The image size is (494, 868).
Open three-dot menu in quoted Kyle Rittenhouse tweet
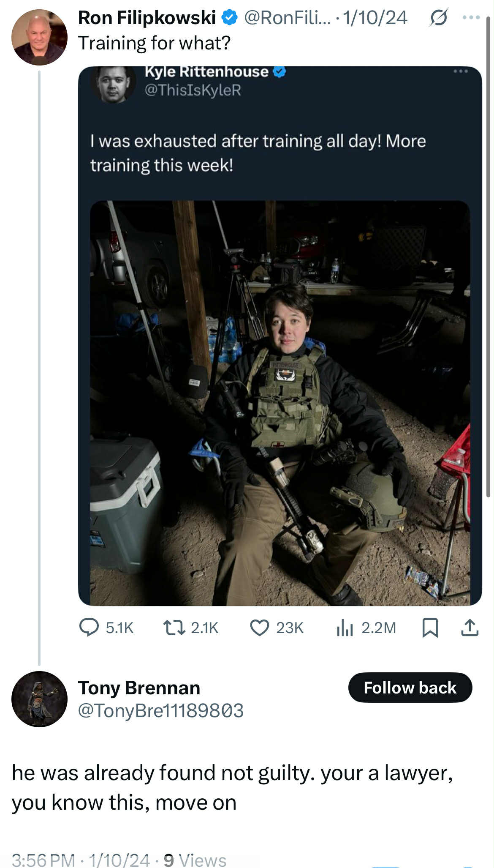(461, 71)
